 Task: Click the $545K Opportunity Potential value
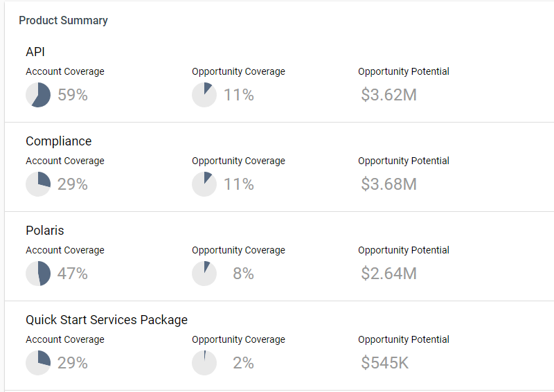pos(384,363)
